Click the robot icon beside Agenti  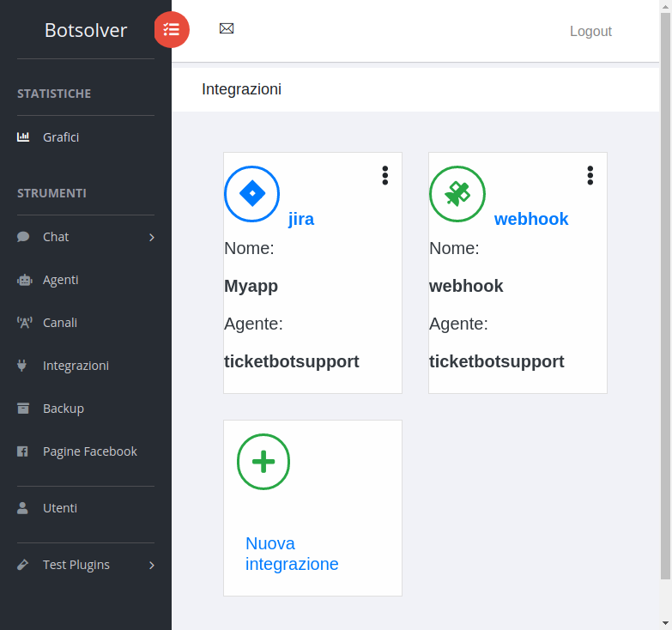[24, 280]
